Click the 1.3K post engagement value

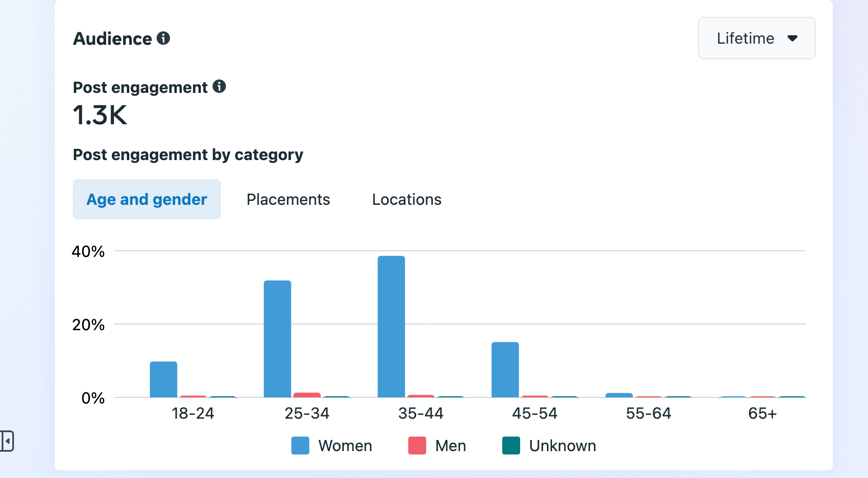click(x=100, y=115)
